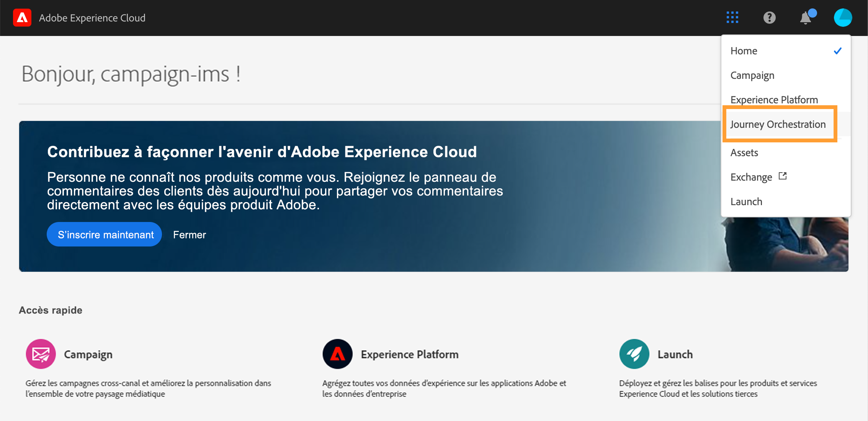The height and width of the screenshot is (421, 868).
Task: Open the help question mark icon
Action: [769, 18]
